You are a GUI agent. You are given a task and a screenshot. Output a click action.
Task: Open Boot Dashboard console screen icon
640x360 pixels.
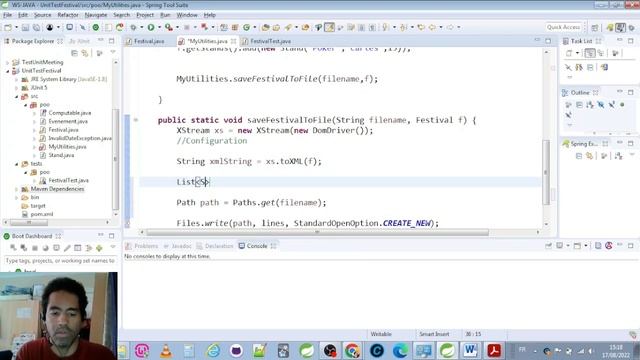tap(56, 248)
